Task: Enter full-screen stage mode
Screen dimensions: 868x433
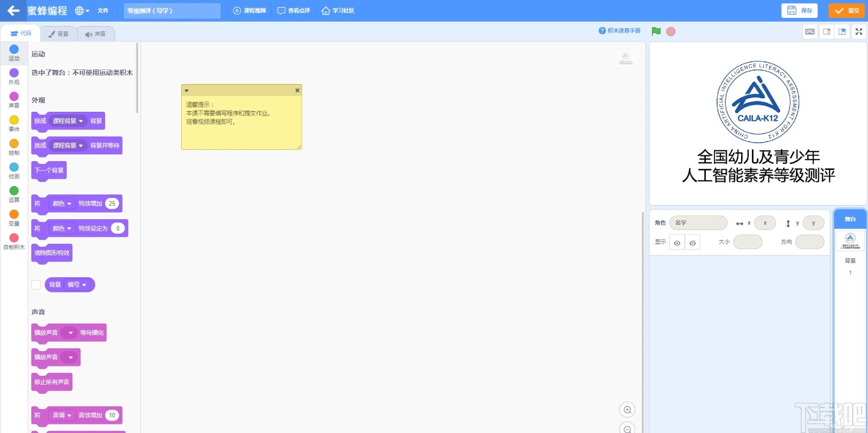Action: [859, 31]
